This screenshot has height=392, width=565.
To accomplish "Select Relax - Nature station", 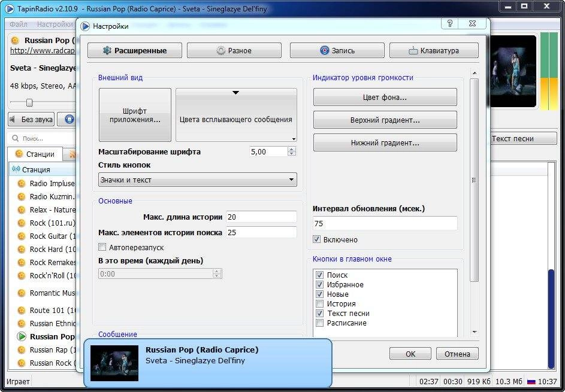I will 52,210.
